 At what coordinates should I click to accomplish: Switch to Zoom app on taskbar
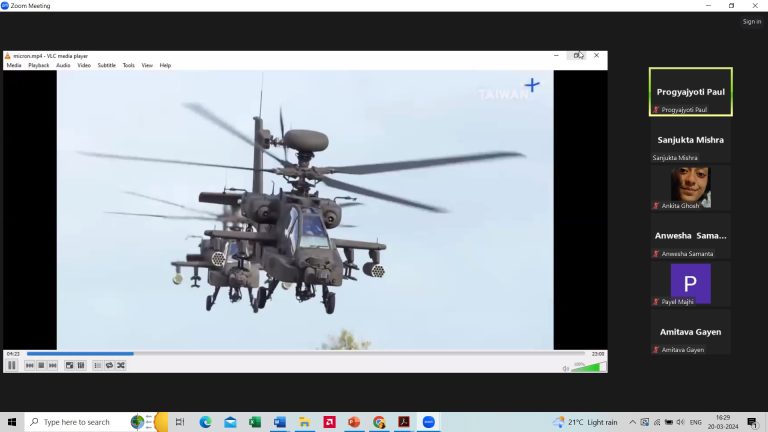tap(429, 422)
